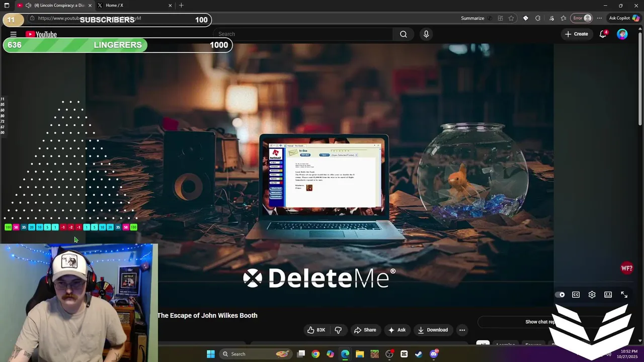Open the split screen icon in address bar
The height and width of the screenshot is (362, 644).
point(500,18)
